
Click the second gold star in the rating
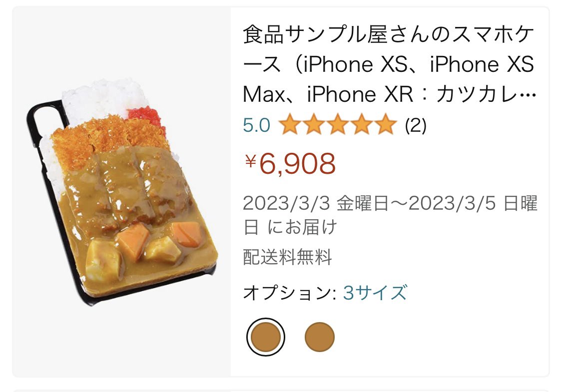314,124
